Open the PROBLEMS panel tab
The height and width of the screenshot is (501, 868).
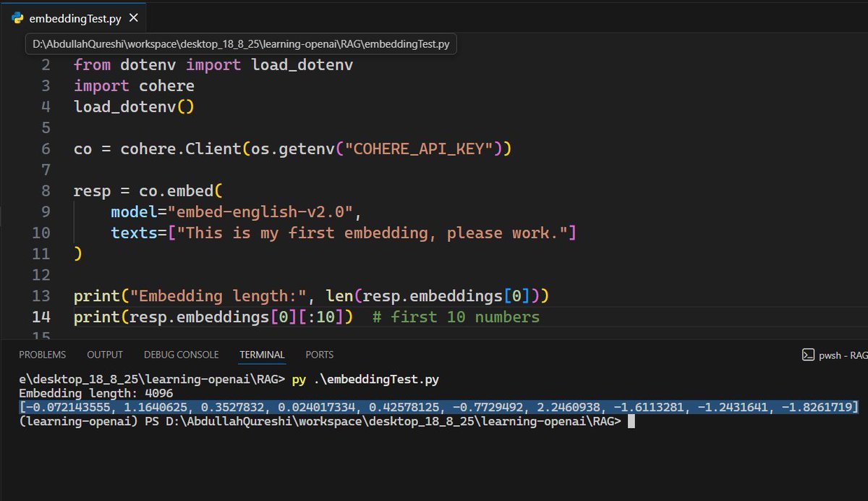click(42, 355)
